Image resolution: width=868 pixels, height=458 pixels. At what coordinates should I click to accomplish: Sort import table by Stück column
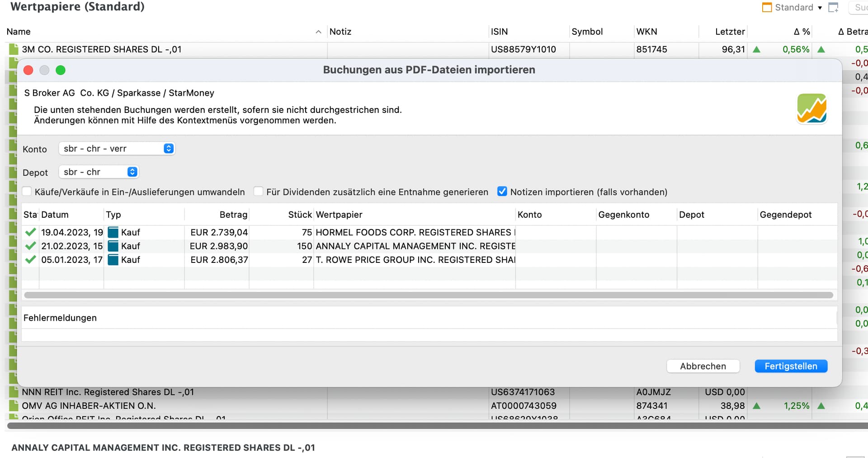pos(281,215)
